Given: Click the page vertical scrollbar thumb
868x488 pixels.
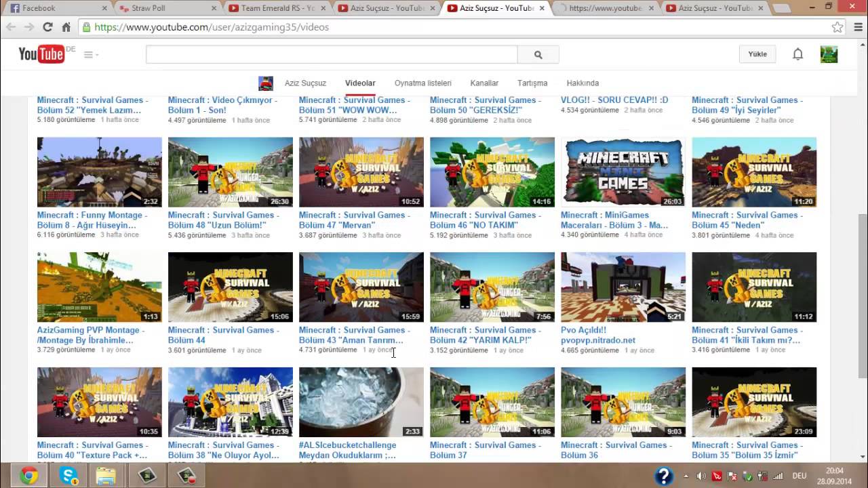Looking at the screenshot, I should click(x=862, y=296).
